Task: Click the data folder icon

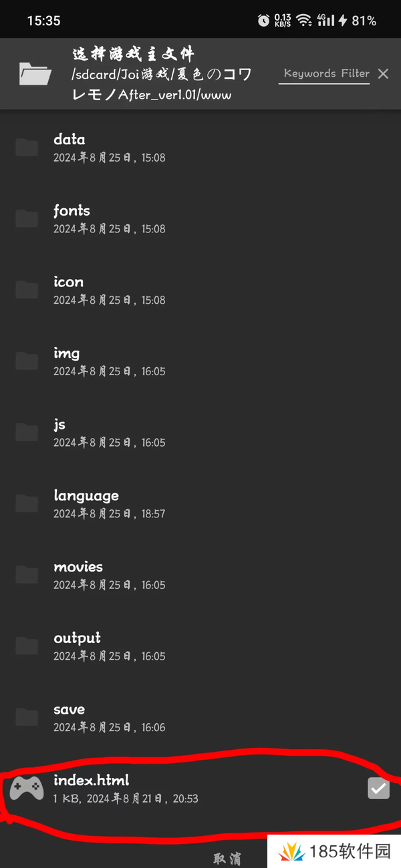Action: (x=27, y=148)
